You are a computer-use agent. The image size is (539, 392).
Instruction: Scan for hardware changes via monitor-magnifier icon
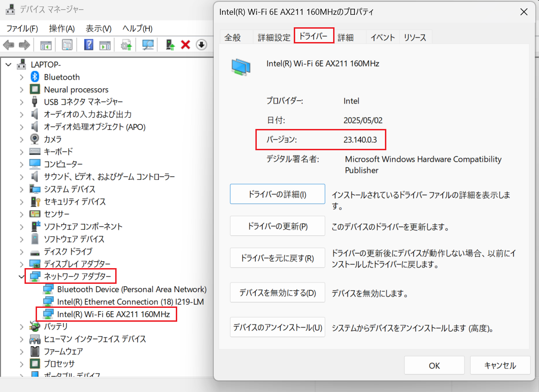click(x=148, y=45)
